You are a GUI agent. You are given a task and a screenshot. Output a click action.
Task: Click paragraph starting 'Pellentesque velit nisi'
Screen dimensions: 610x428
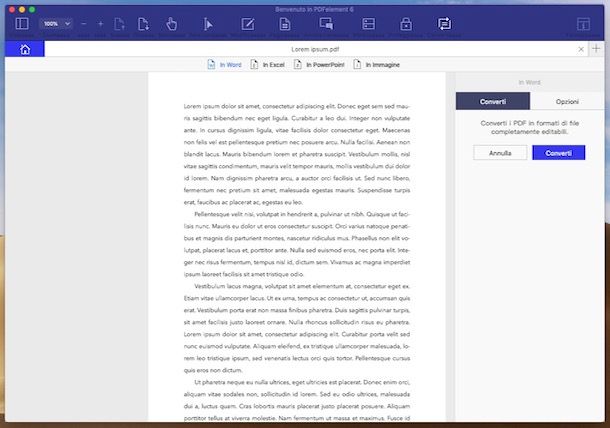point(297,244)
